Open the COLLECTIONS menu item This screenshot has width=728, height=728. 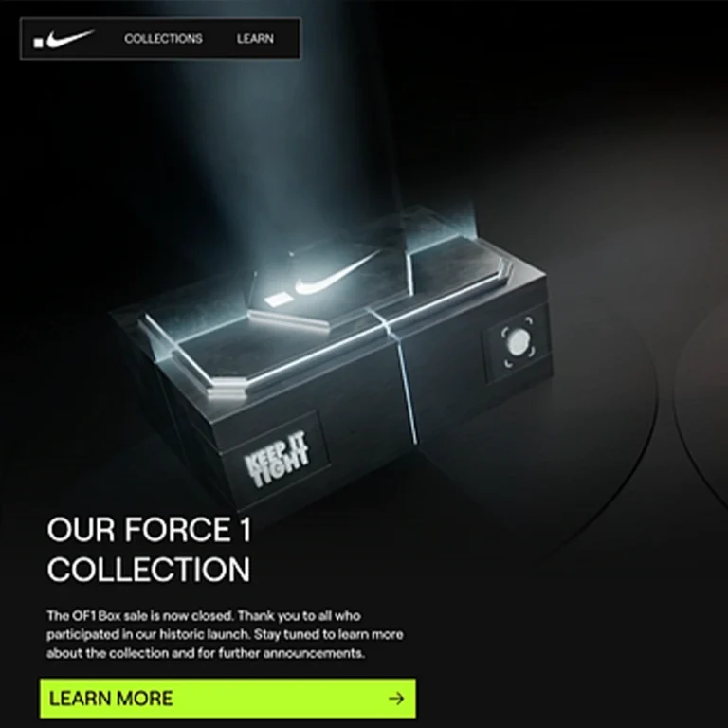(163, 39)
